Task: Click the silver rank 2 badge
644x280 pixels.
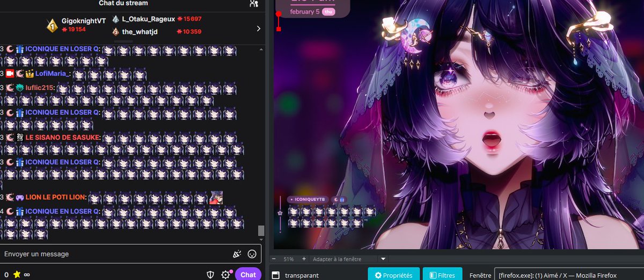Action: (116, 19)
